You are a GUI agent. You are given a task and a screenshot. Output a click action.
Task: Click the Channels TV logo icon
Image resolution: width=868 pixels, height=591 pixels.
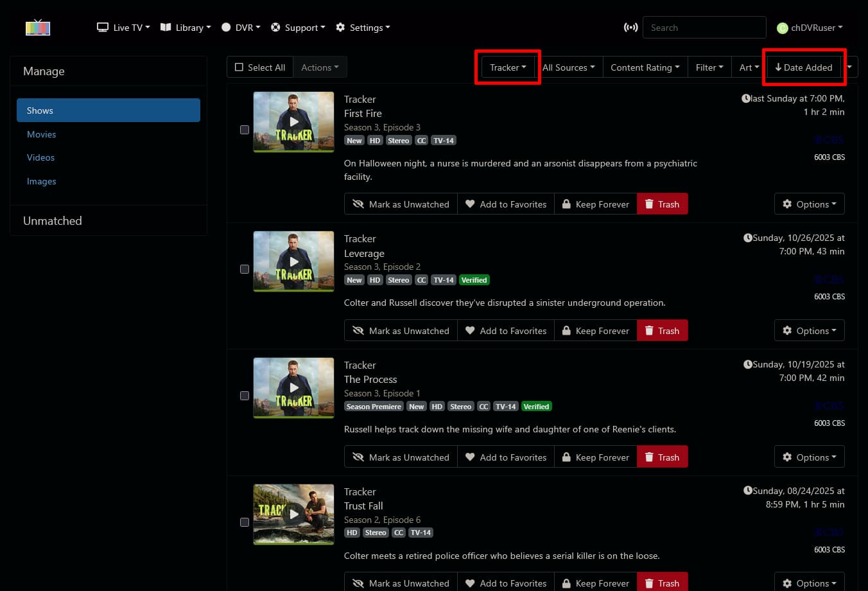[38, 28]
